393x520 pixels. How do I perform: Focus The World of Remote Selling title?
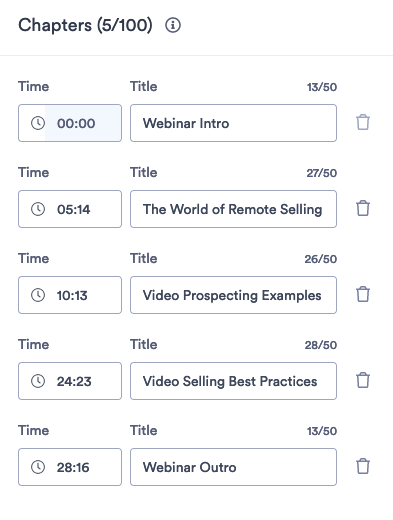coord(233,209)
